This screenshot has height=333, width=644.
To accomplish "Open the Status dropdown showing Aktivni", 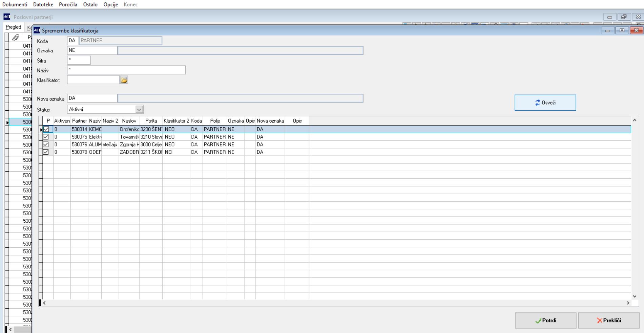I will click(x=139, y=109).
